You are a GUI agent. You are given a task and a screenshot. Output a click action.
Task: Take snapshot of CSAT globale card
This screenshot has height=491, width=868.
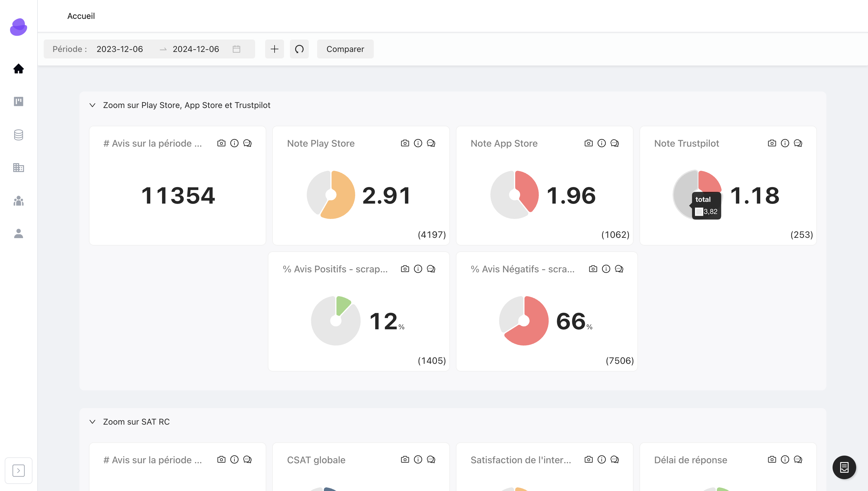[405, 460]
